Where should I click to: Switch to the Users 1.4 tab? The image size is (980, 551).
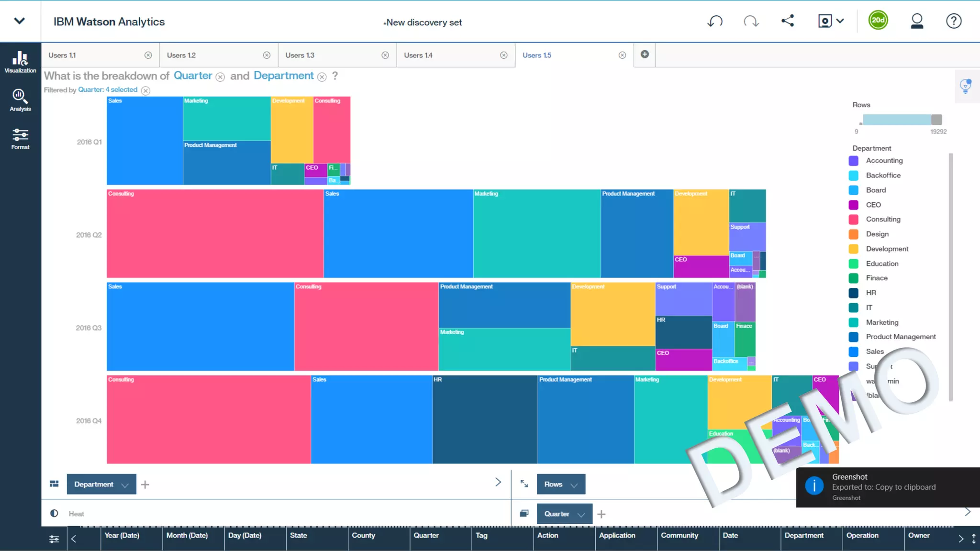(x=418, y=55)
